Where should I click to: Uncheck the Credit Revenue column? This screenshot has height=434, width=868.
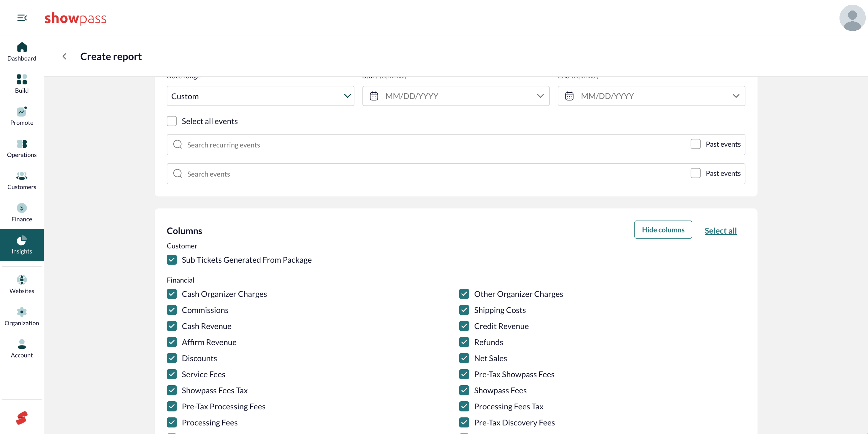464,326
